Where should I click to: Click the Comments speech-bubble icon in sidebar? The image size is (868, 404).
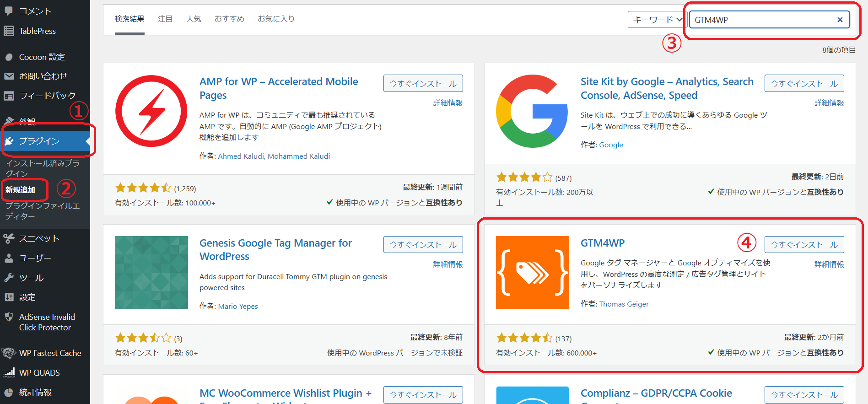click(x=9, y=11)
